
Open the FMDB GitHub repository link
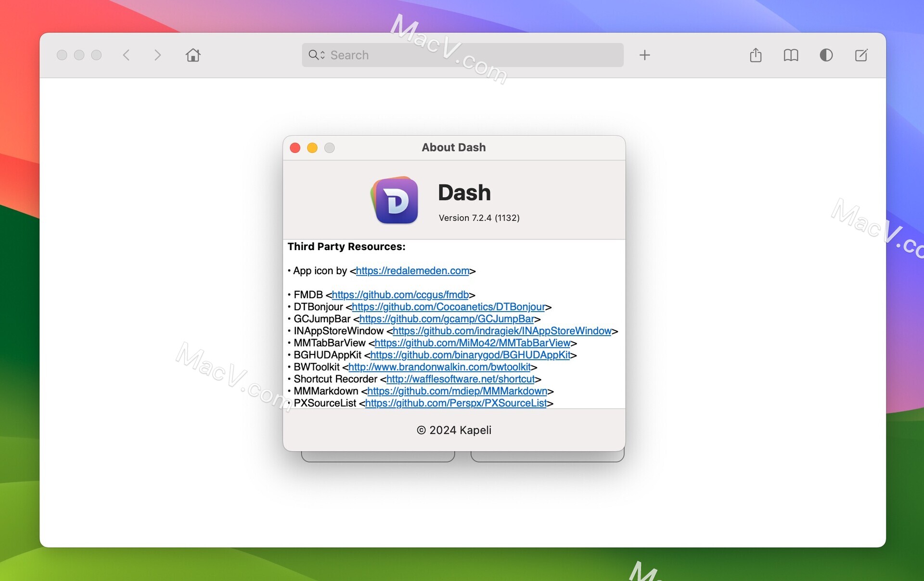tap(401, 295)
